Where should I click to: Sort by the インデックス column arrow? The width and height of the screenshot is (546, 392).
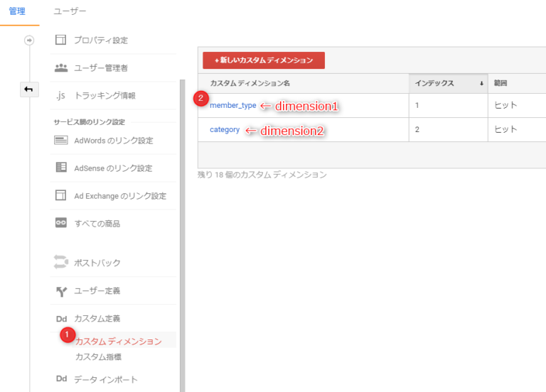pos(481,84)
